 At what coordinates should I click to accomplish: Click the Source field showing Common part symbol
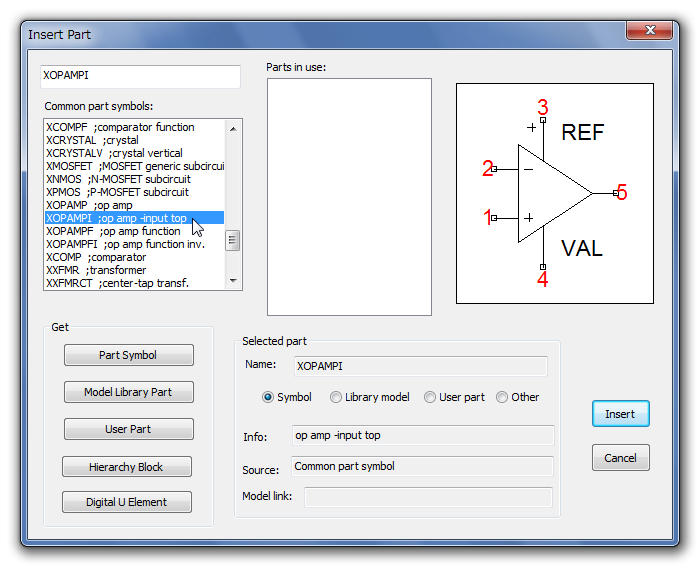(422, 466)
